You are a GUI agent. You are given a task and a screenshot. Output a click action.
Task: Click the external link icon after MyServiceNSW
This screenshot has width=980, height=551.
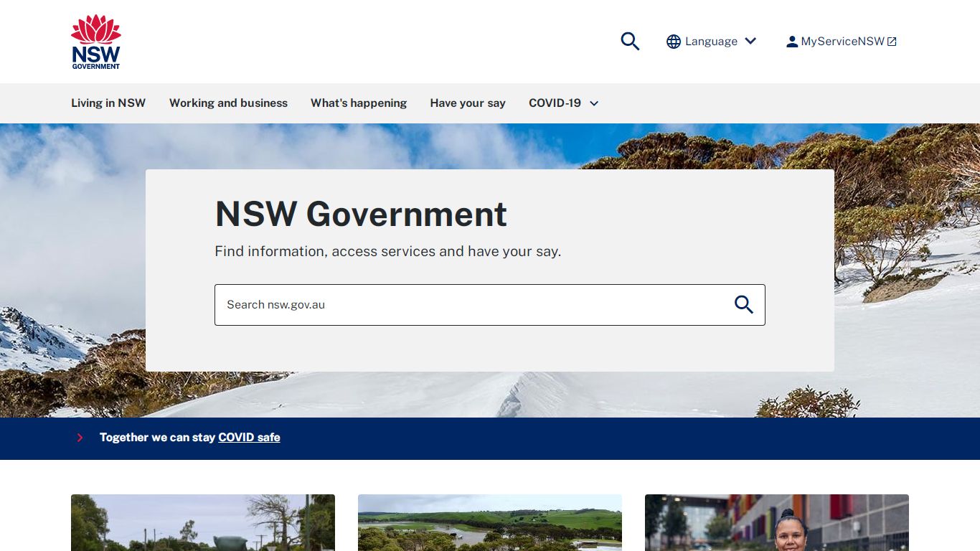[892, 42]
